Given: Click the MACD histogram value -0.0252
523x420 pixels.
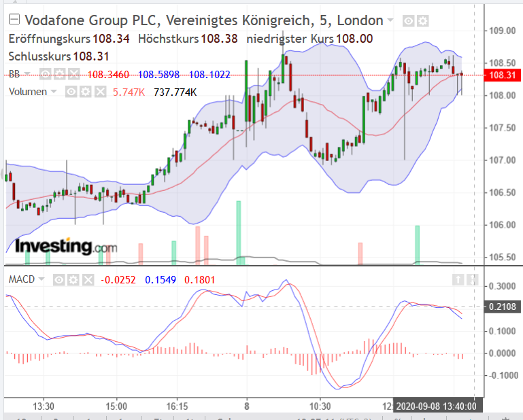Looking at the screenshot, I should tap(118, 280).
